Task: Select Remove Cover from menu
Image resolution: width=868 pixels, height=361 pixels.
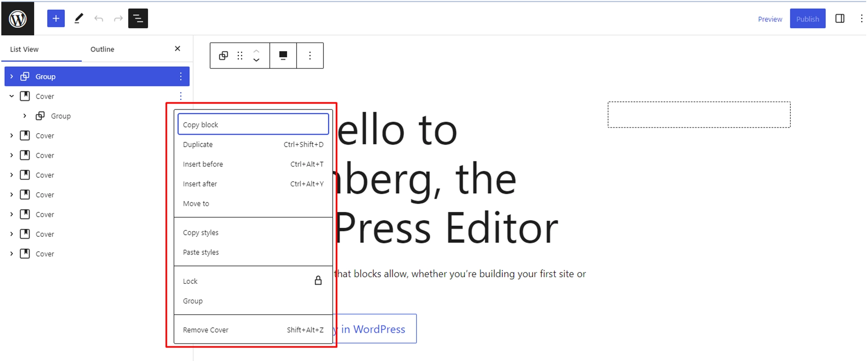Action: [253, 330]
